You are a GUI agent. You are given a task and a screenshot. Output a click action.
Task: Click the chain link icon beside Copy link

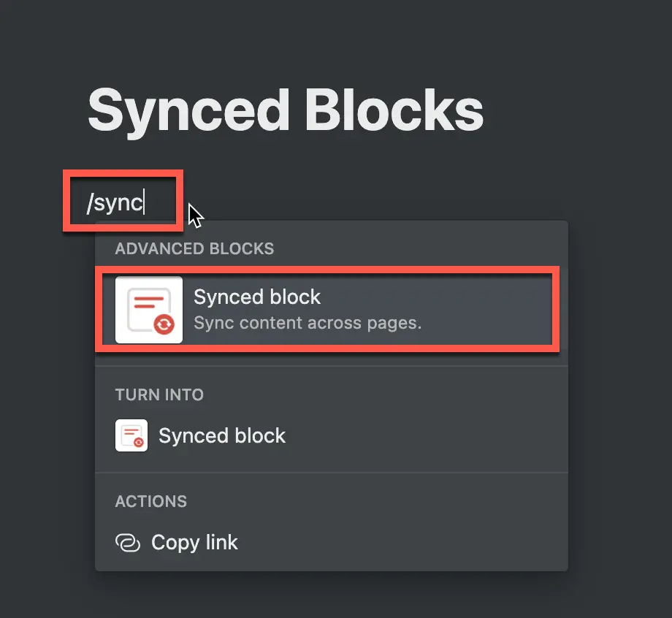click(x=128, y=543)
